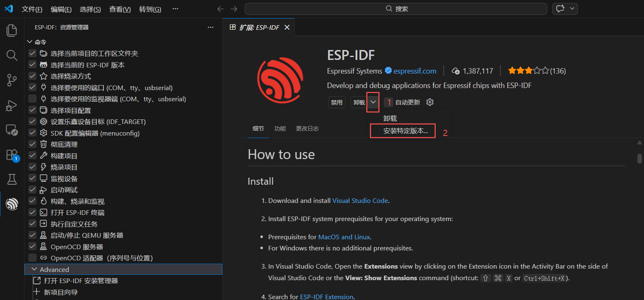Viewport: 644px width, 300px height.
Task: Toggle the 启动/停止 QEMU 服务器 checkbox
Action: [32, 235]
